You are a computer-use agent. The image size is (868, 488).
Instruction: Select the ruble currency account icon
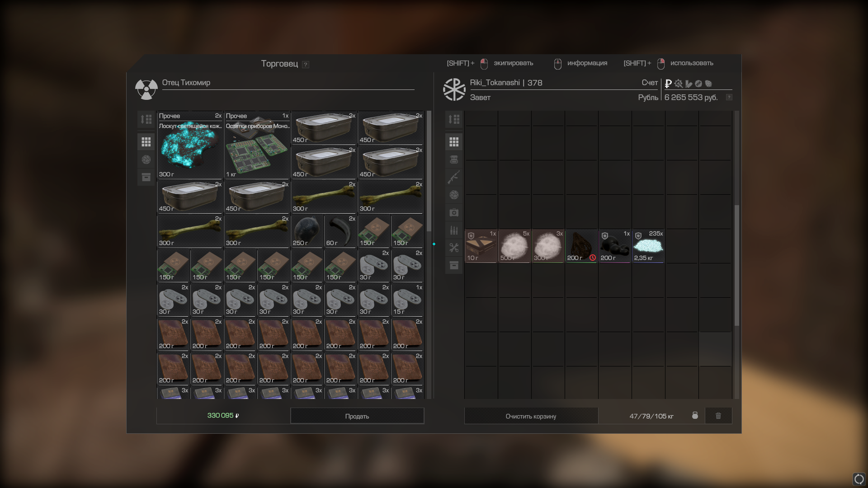668,84
